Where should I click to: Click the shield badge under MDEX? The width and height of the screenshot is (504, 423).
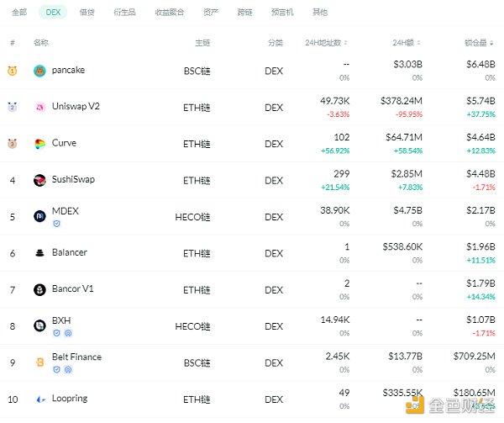coord(56,224)
